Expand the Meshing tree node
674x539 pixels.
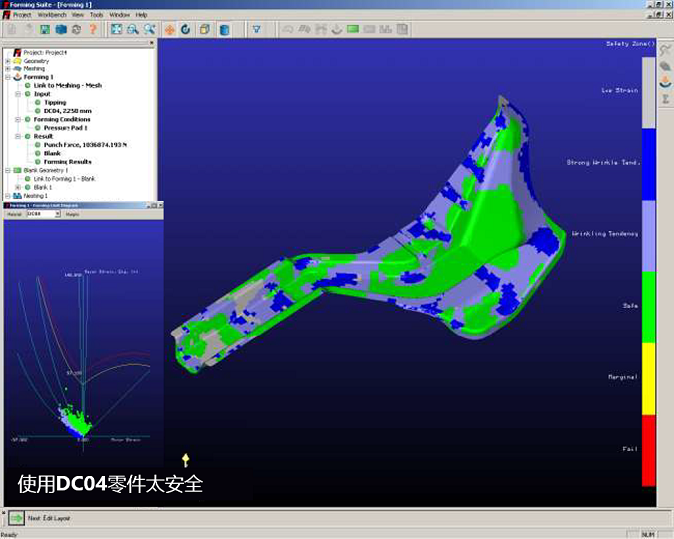pyautogui.click(x=7, y=69)
